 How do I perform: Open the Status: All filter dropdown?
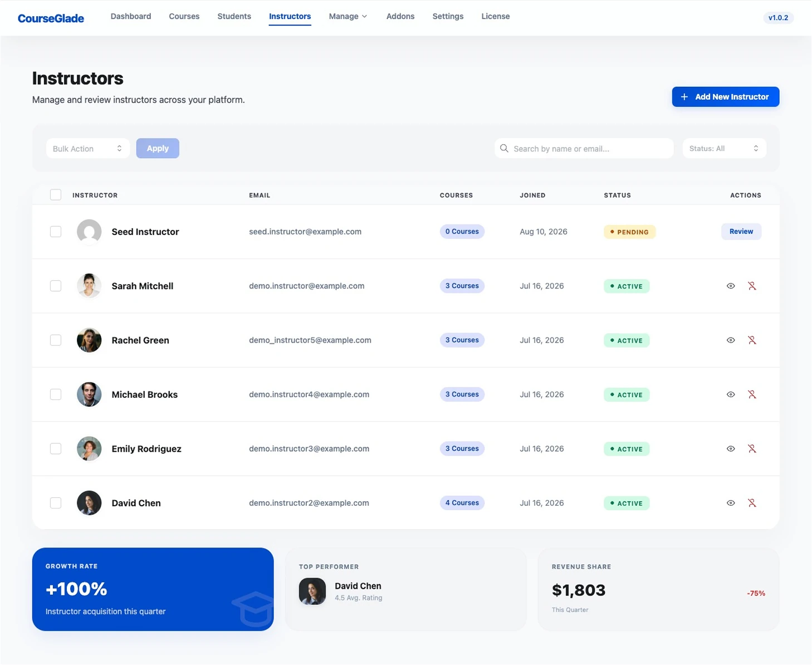[x=725, y=149]
